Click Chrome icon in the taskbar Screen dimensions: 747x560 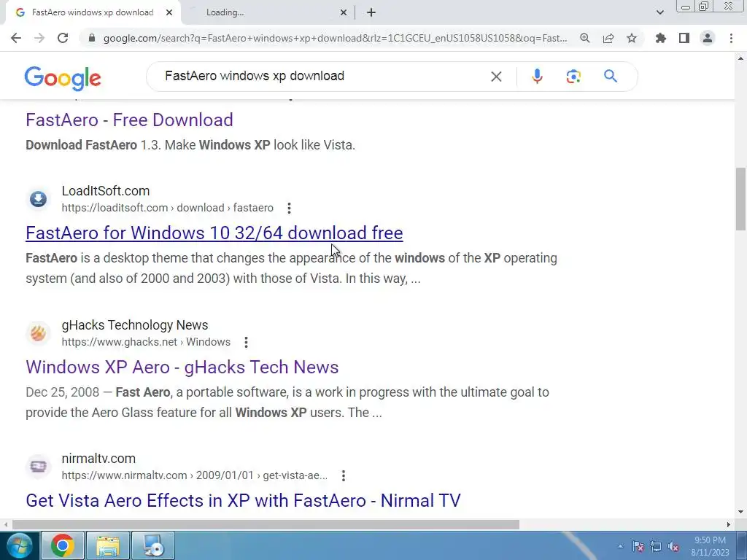(x=63, y=545)
